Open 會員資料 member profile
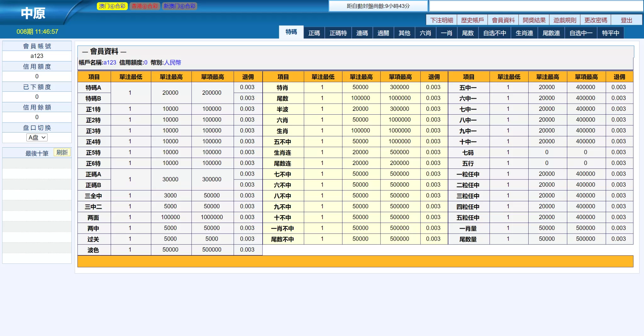This screenshot has height=336, width=644. [504, 20]
